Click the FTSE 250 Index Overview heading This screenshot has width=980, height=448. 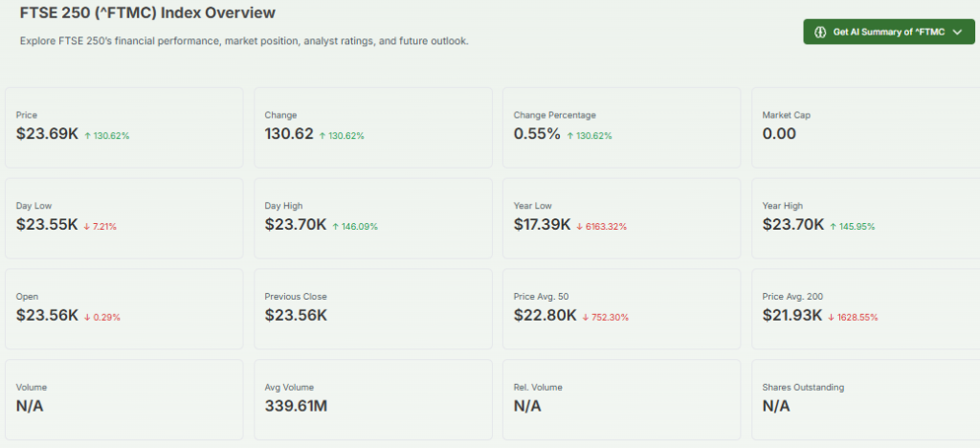pos(147,13)
